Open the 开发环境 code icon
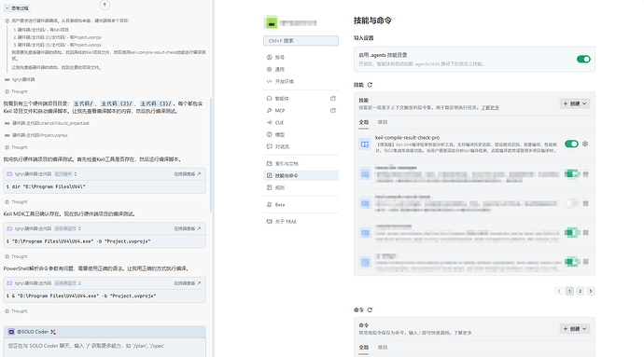644x357 pixels. click(x=270, y=81)
